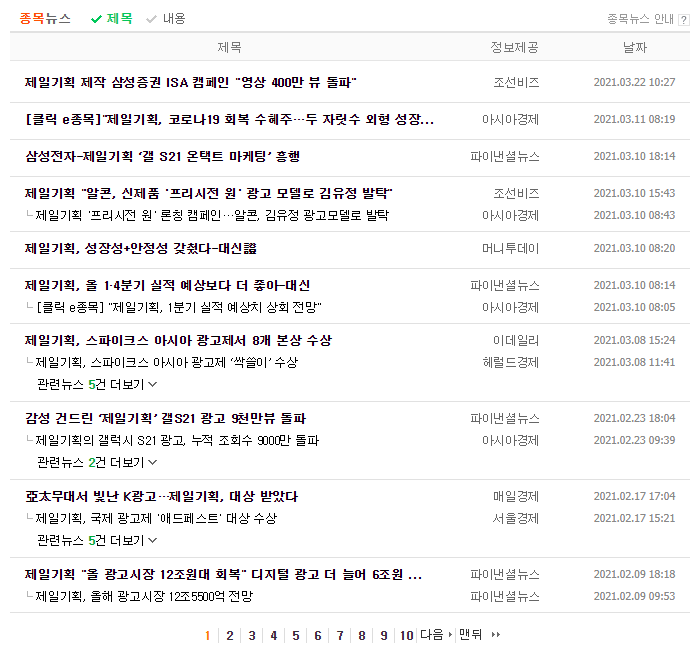Screen dimensions: 695x653
Task: Open sub-article 국제 광고제 '애드페스트' 대상 수상
Action: pos(156,518)
